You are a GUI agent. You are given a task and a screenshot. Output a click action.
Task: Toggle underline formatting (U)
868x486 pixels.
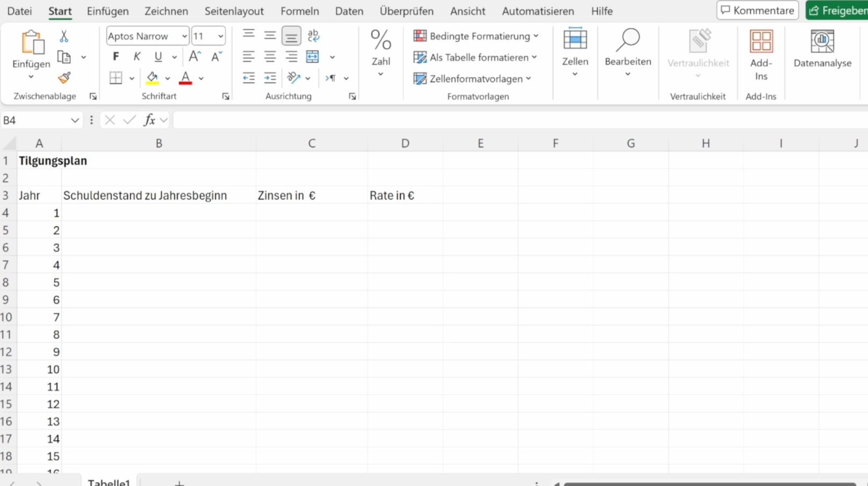(158, 56)
